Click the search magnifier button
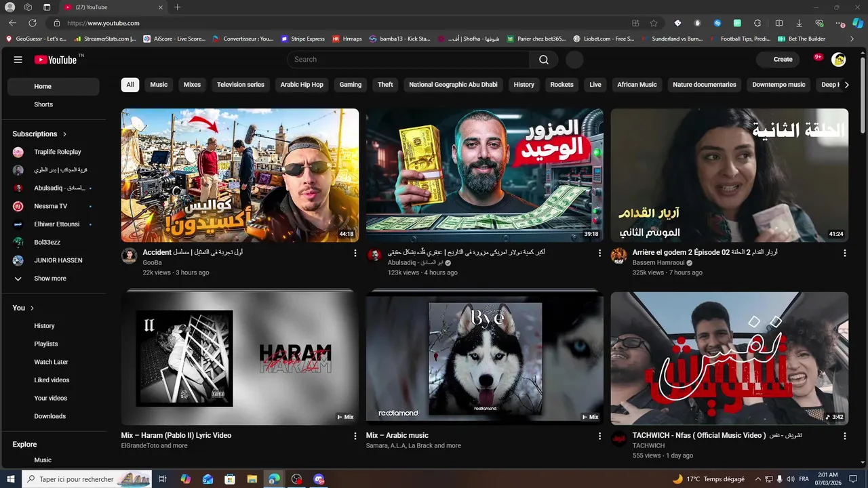 click(544, 60)
